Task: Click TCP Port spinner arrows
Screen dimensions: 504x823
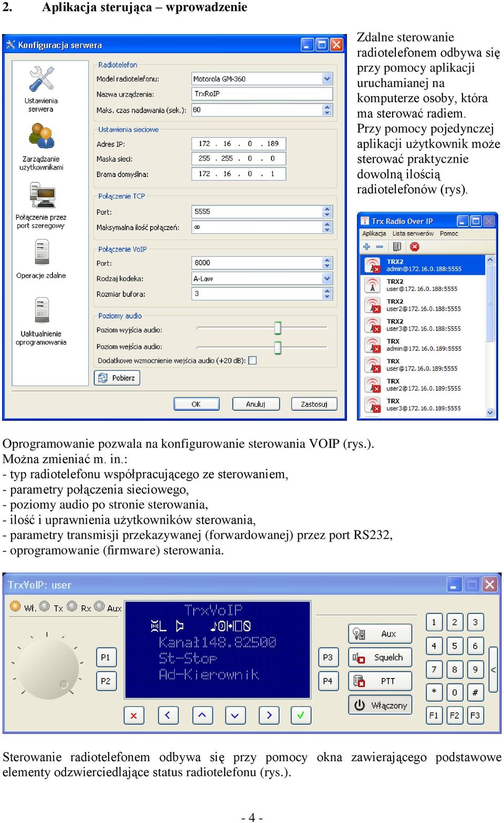Action: point(327,212)
